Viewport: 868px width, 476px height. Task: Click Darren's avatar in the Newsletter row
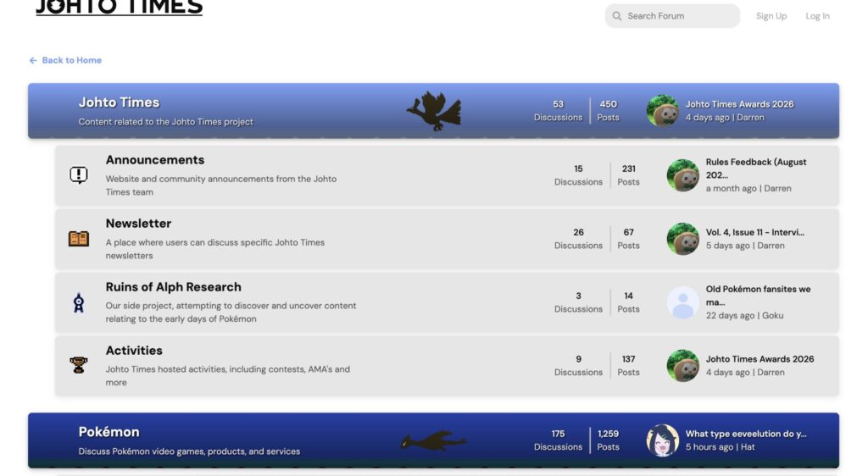(682, 239)
